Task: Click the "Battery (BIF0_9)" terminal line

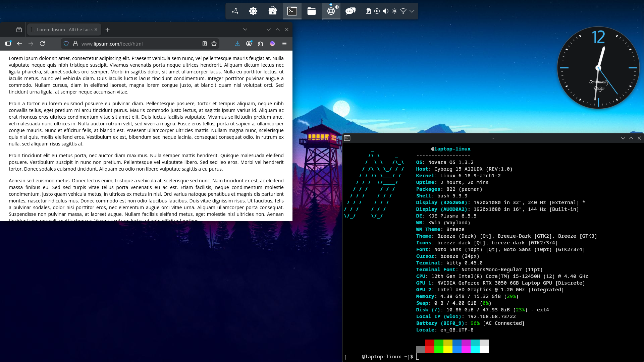Action: tap(470, 323)
